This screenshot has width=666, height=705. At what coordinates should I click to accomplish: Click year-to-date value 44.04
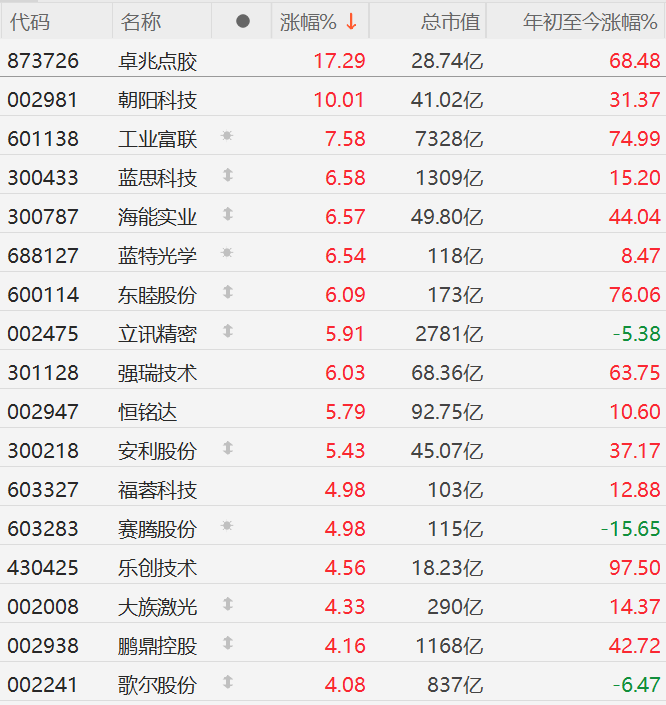[635, 217]
